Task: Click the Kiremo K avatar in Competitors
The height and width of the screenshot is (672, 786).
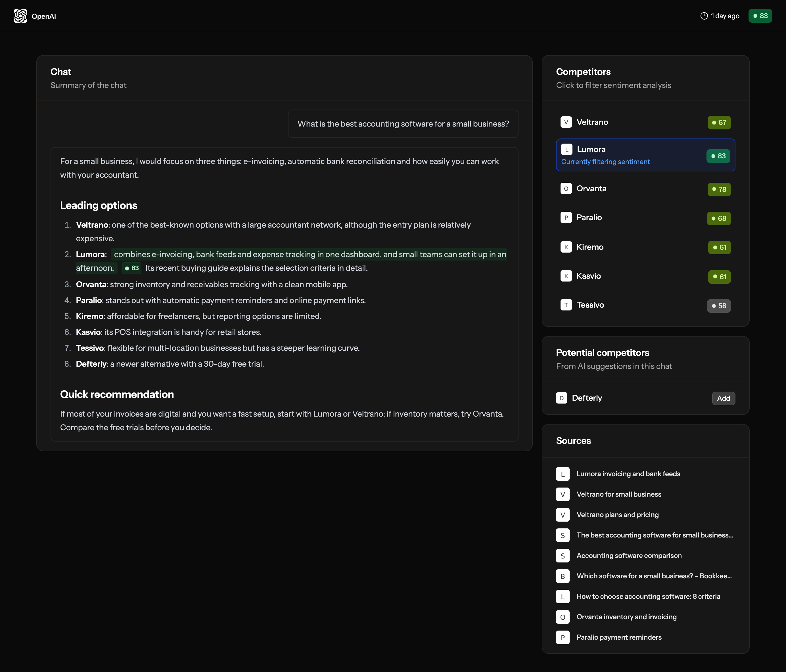Action: click(566, 247)
